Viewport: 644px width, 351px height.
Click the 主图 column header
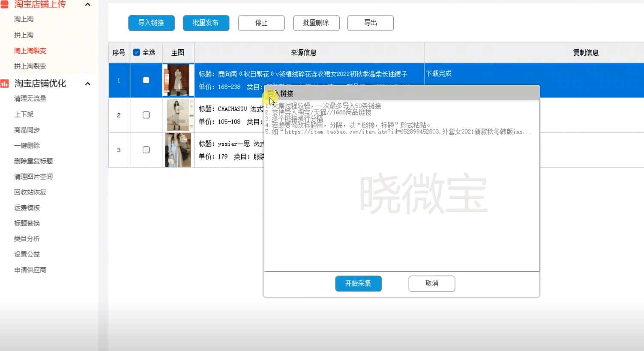pyautogui.click(x=178, y=53)
